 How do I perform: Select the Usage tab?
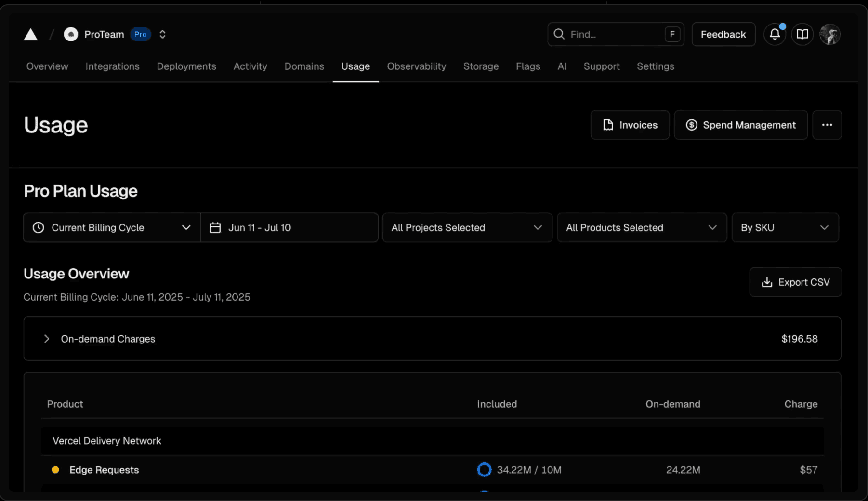(355, 66)
